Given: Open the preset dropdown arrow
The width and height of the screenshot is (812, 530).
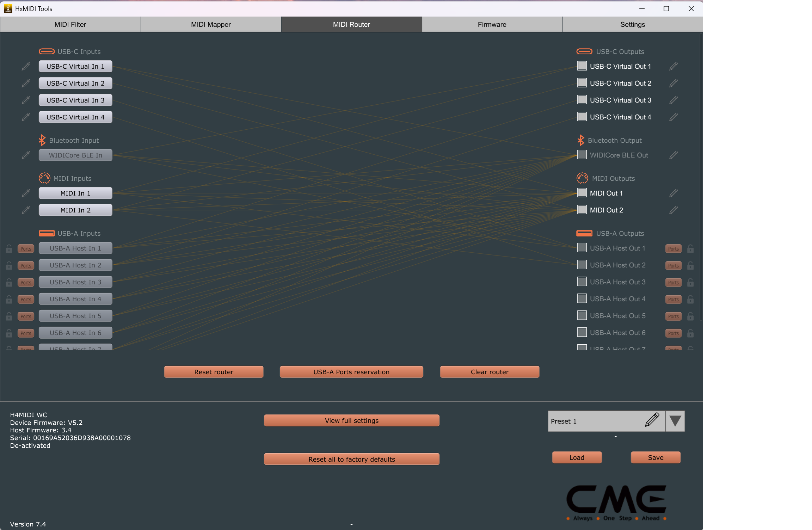Looking at the screenshot, I should (x=675, y=421).
